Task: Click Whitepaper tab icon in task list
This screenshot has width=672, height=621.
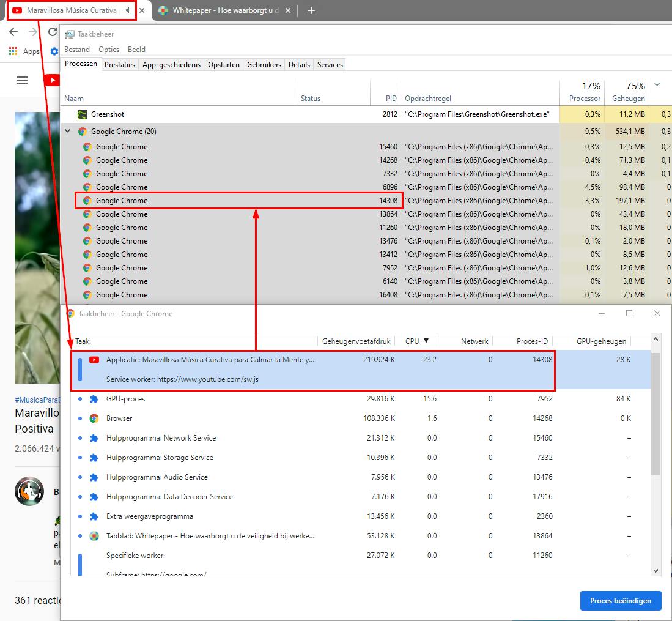Action: (94, 536)
